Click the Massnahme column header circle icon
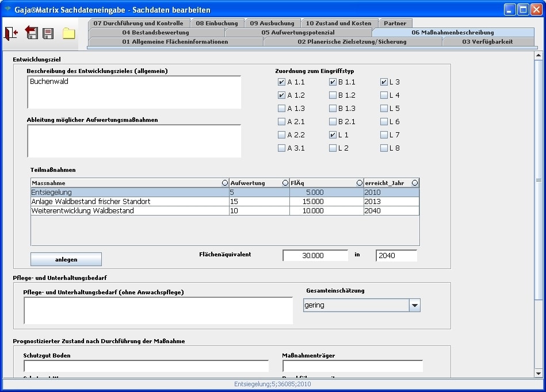The height and width of the screenshot is (392, 546). click(x=224, y=183)
